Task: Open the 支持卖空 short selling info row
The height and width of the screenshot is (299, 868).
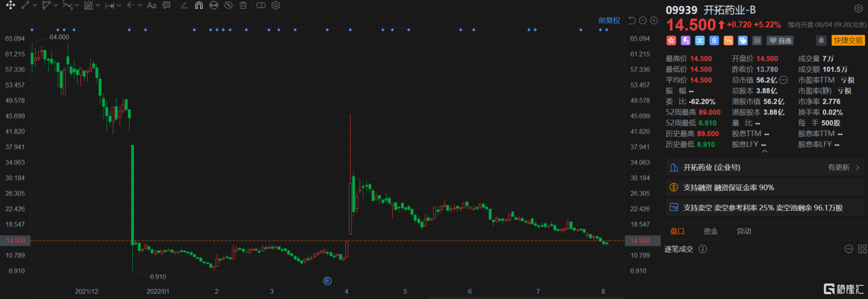Action: click(764, 207)
